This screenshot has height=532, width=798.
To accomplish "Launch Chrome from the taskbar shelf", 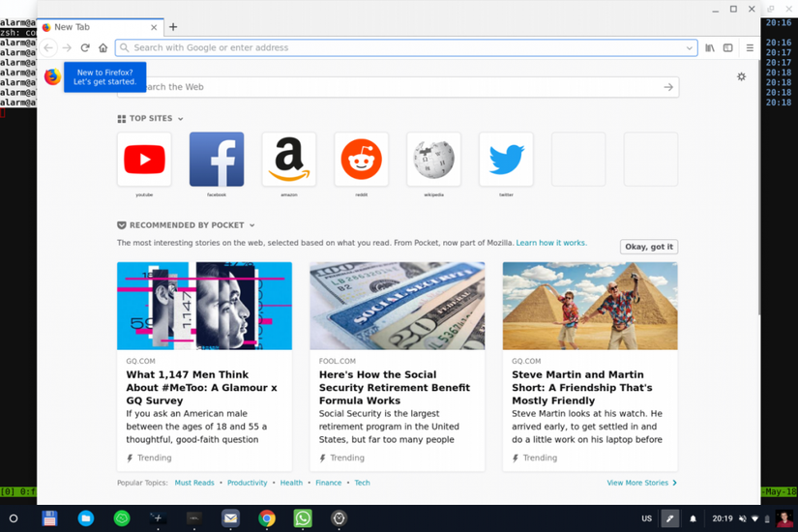I will [267, 518].
